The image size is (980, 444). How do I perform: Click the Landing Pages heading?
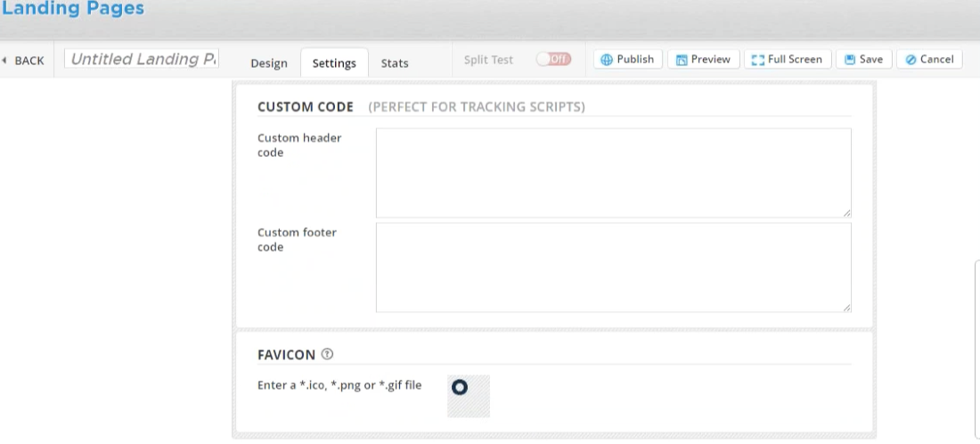72,9
